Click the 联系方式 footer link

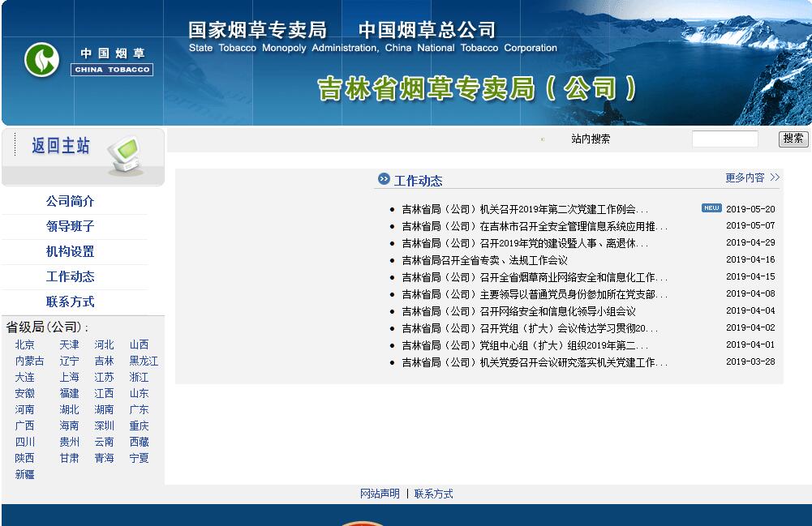[433, 494]
